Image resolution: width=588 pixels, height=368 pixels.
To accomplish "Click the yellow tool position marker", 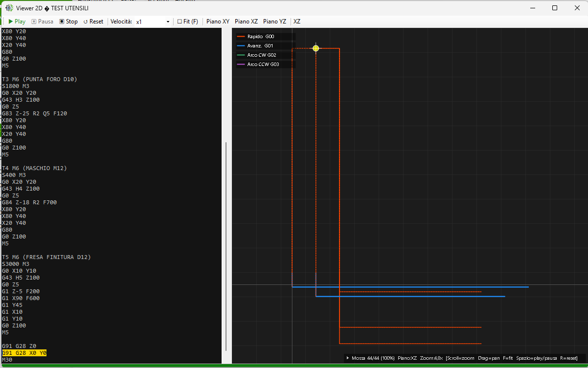I will tap(316, 48).
